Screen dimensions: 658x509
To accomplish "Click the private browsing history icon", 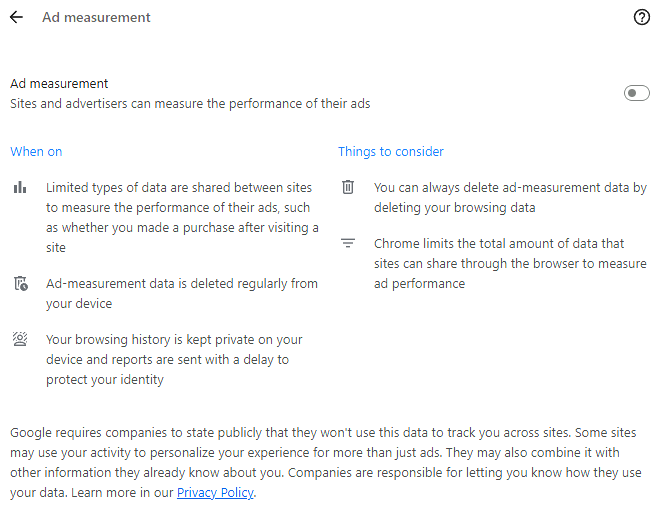I will (20, 340).
